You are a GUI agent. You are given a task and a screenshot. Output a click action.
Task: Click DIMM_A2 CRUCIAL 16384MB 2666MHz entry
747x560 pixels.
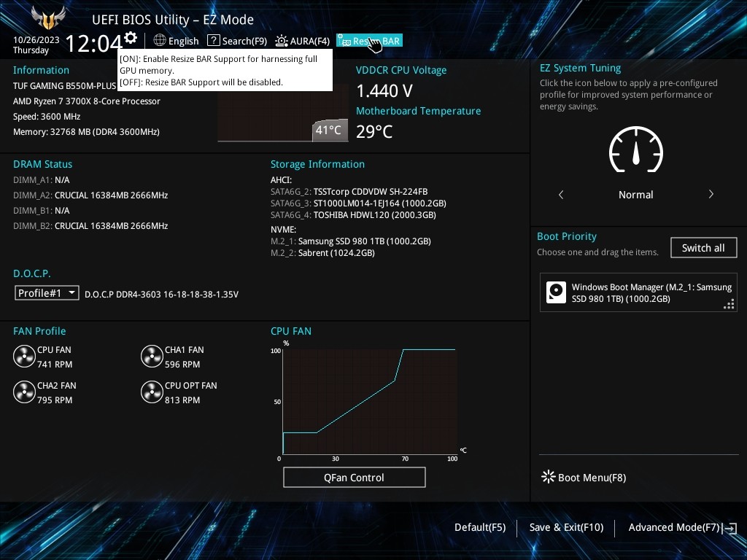pyautogui.click(x=90, y=195)
